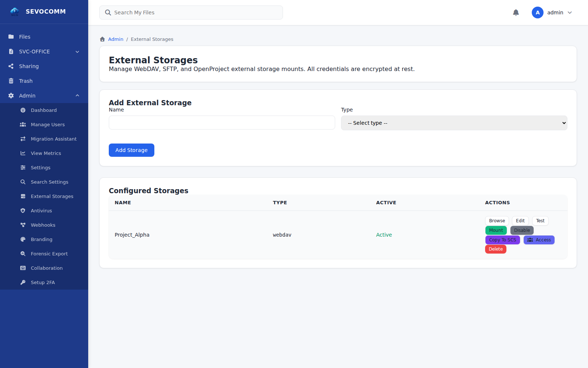Click the storage Name input field

(x=222, y=123)
